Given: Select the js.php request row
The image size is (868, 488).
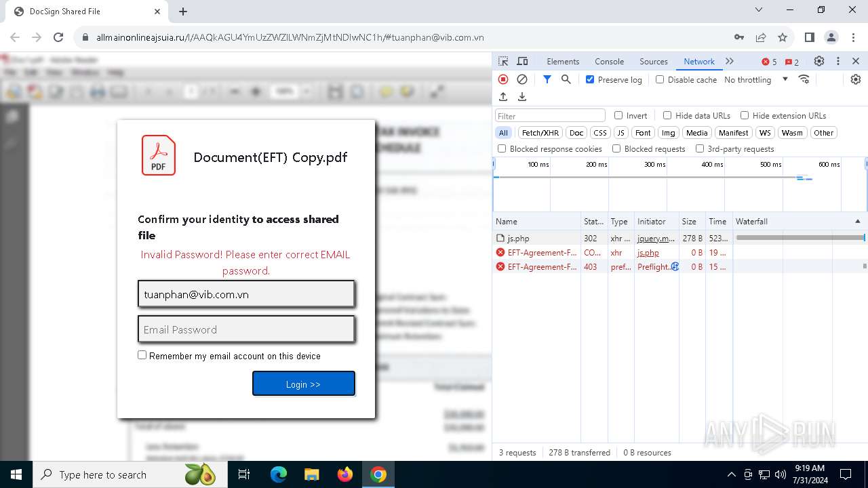Looking at the screenshot, I should pyautogui.click(x=680, y=239).
